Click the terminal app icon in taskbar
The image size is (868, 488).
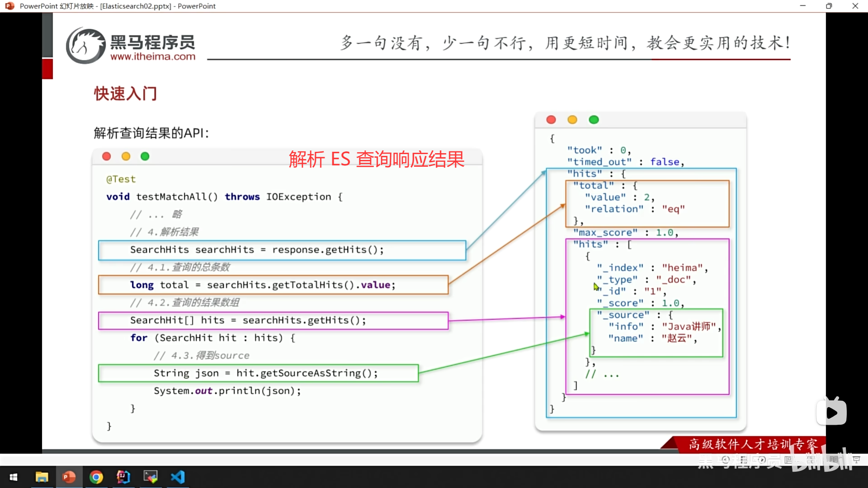150,477
